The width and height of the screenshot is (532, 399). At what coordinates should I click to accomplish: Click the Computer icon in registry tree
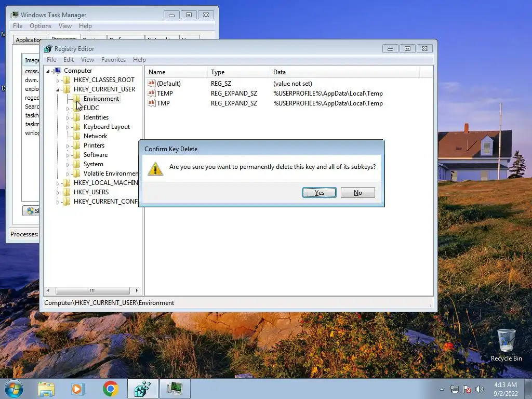[x=58, y=71]
